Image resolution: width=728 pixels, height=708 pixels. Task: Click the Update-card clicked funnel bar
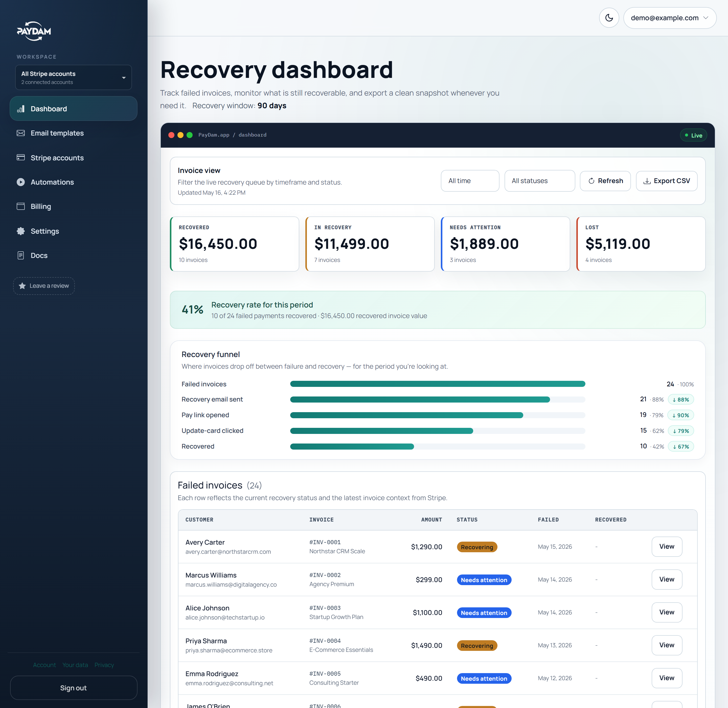[x=438, y=431]
